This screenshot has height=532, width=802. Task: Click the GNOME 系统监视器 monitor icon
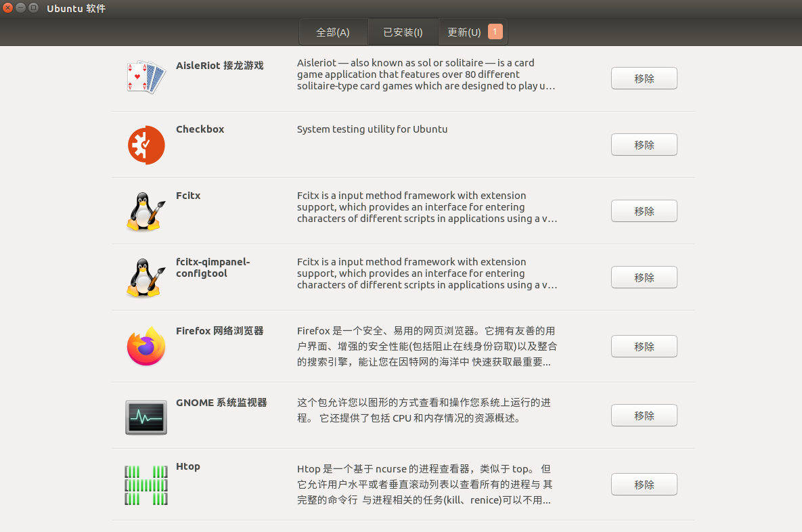(146, 416)
